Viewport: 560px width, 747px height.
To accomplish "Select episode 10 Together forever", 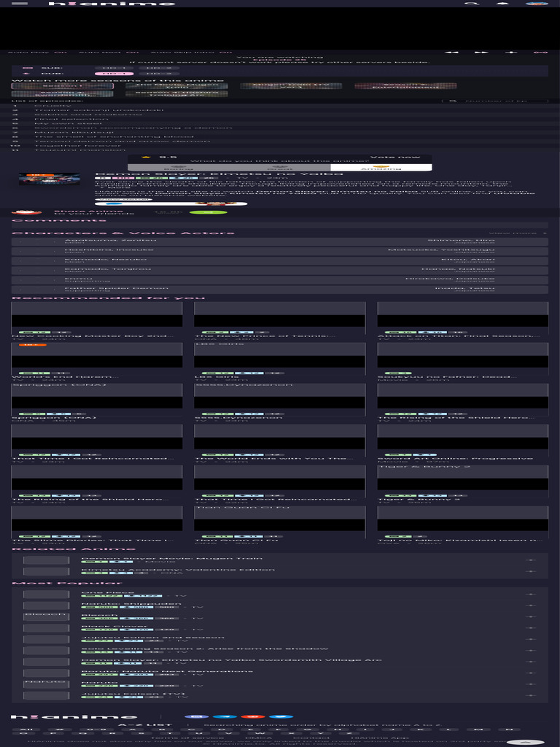I will (280, 145).
